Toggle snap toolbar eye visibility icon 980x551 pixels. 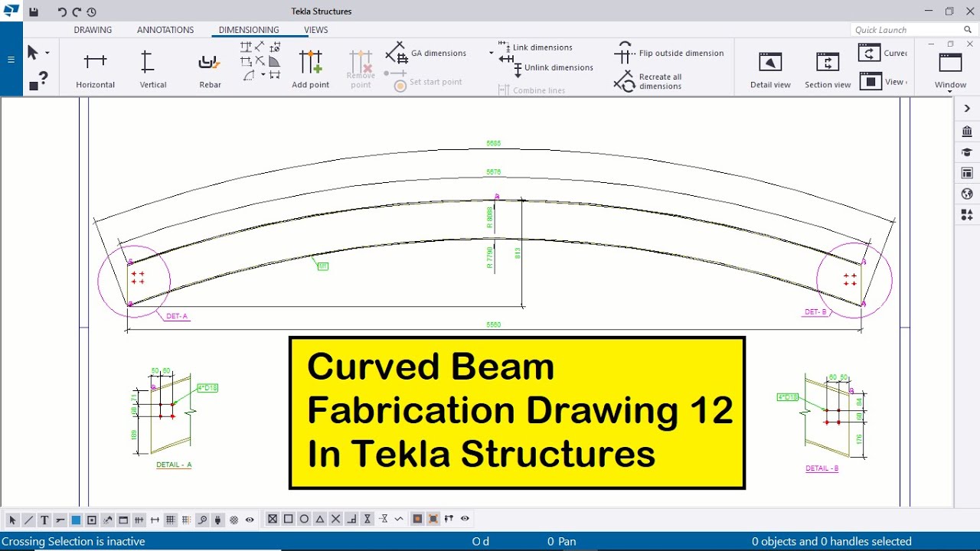coord(465,519)
